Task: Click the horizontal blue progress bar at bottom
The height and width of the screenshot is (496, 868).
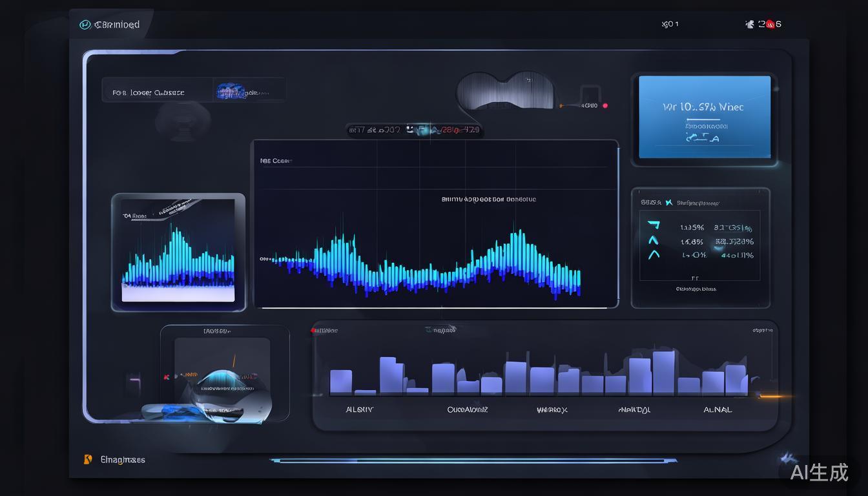Action: click(x=473, y=460)
